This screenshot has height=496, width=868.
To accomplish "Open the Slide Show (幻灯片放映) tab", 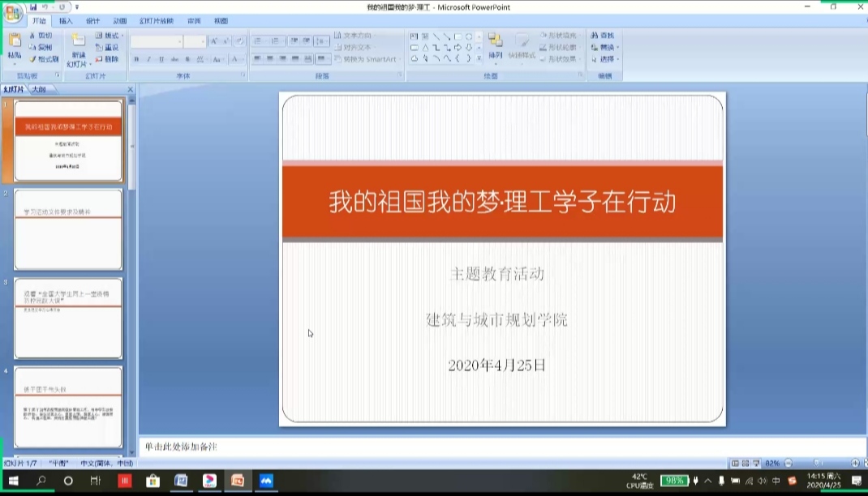I will pyautogui.click(x=156, y=21).
